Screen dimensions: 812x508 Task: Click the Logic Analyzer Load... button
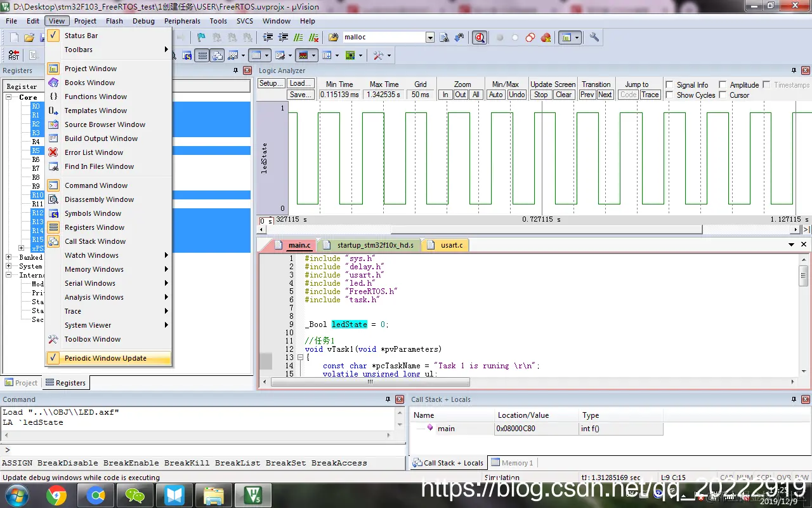point(300,84)
